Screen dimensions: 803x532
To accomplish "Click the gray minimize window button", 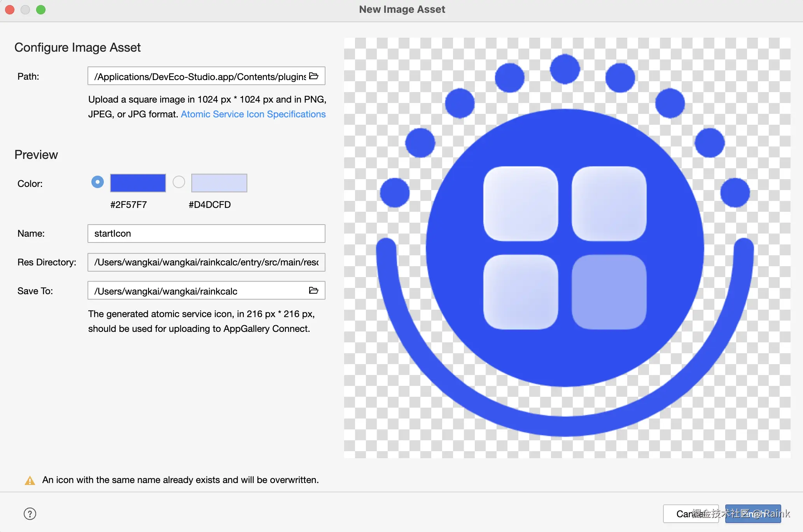I will (25, 10).
